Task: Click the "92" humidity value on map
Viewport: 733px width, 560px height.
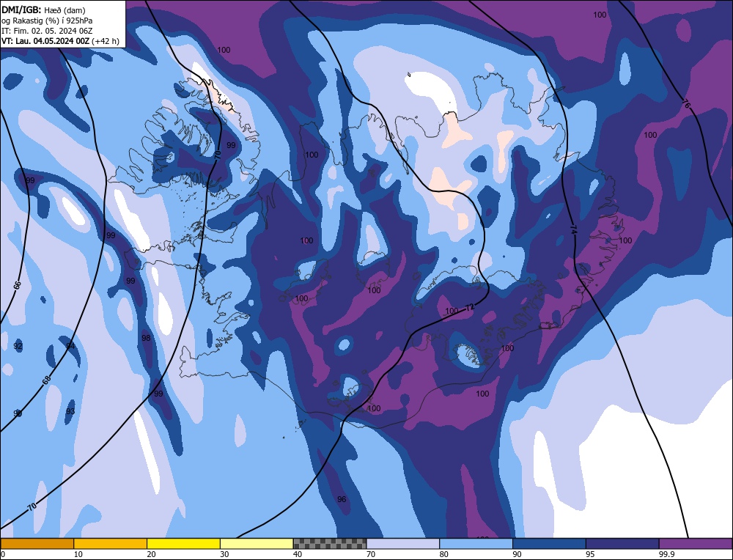Action: click(18, 347)
